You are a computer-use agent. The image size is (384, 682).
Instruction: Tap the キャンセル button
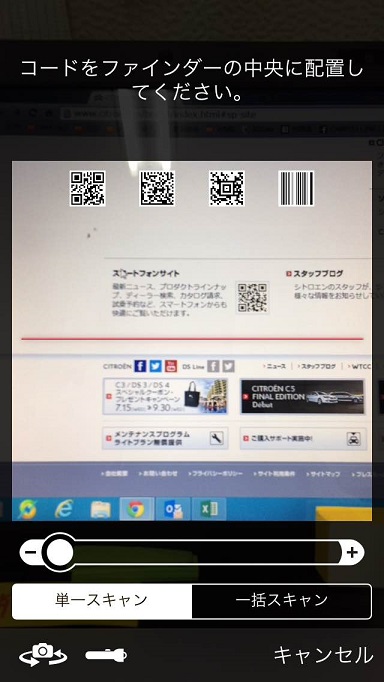[x=323, y=655]
